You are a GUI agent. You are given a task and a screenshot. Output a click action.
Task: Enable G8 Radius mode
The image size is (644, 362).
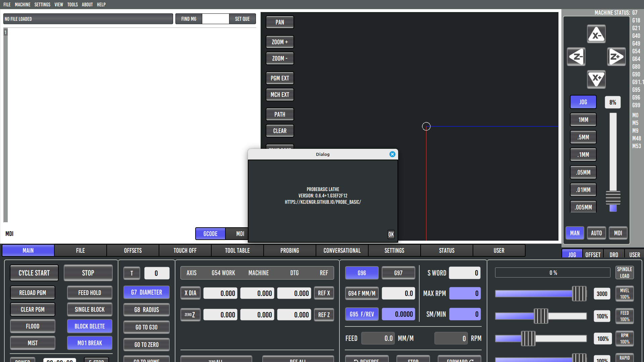(x=147, y=310)
